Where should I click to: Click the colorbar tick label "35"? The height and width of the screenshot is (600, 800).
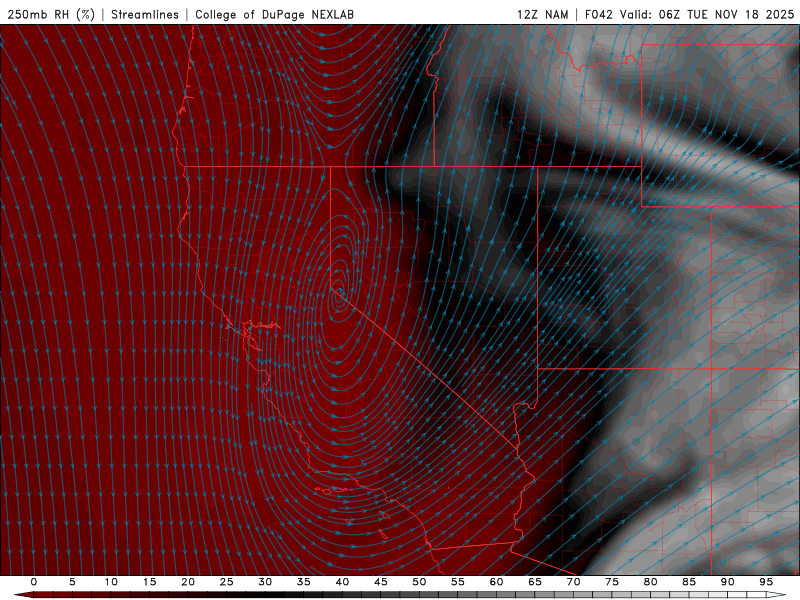(304, 582)
